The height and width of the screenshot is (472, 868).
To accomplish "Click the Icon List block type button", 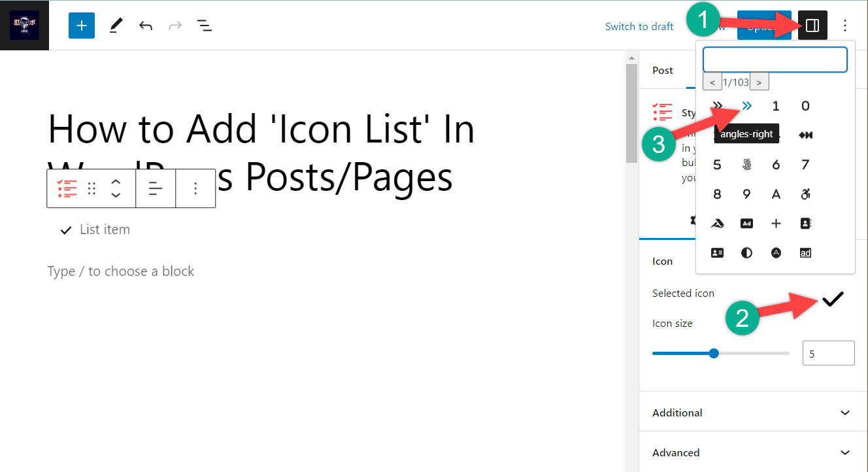I will click(x=67, y=188).
